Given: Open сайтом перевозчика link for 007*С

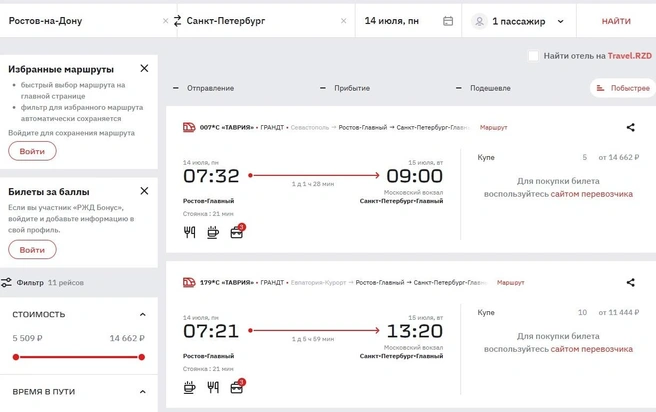Looking at the screenshot, I should [x=592, y=194].
